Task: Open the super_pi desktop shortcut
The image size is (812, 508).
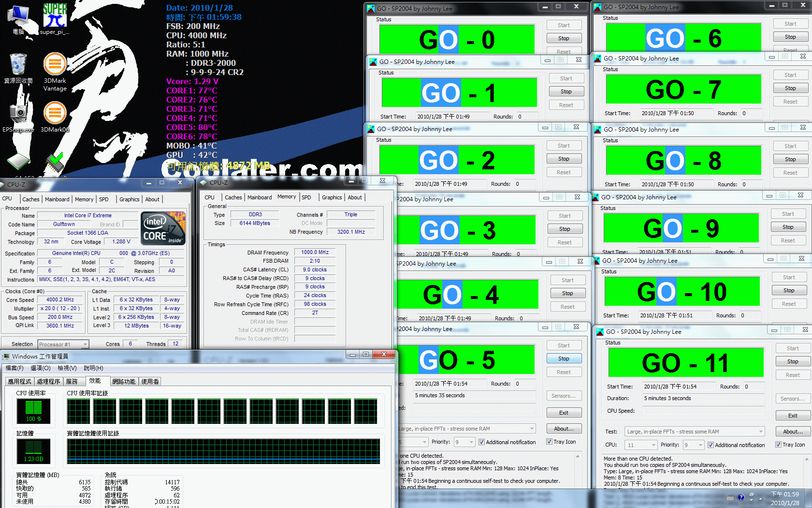Action: (55, 18)
